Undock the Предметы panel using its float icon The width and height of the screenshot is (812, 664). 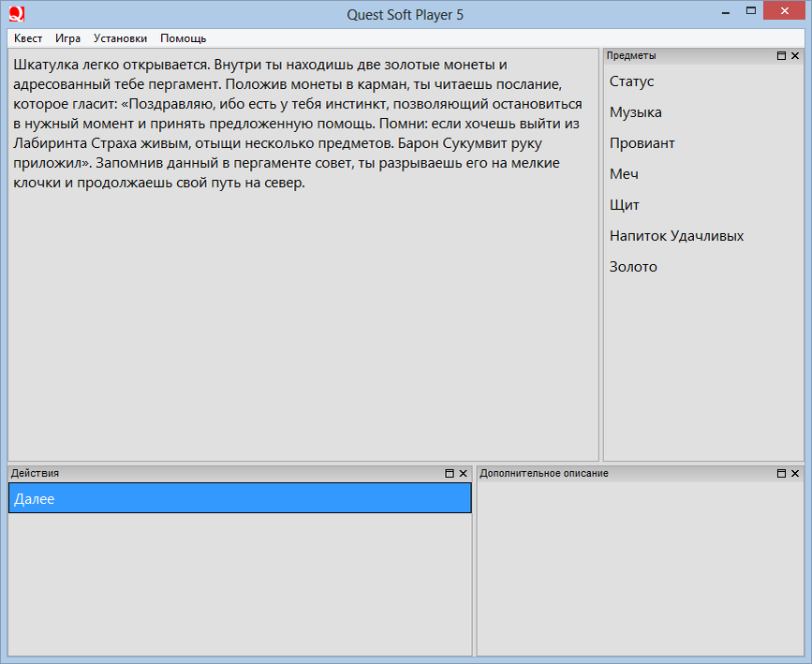tap(780, 55)
